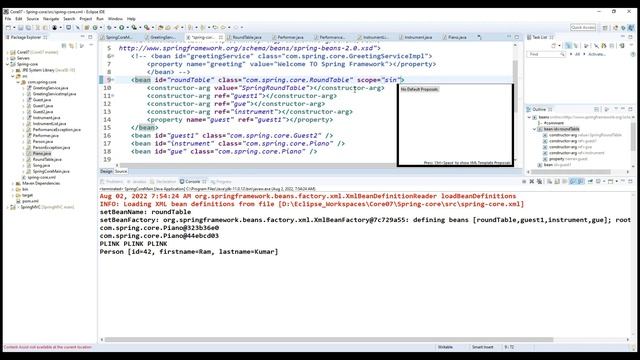This screenshot has width=640, height=360.
Task: Expand JRE System Library node
Action: coord(13,70)
